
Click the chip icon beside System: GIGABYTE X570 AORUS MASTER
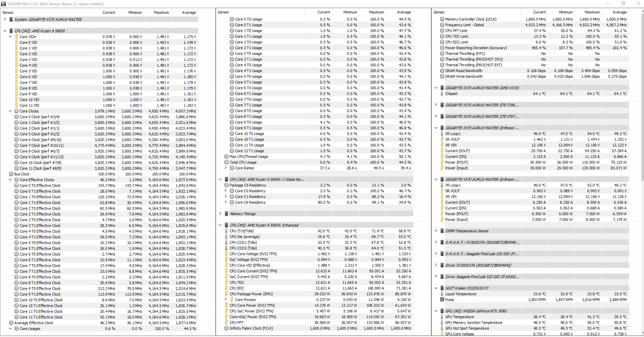coord(11,20)
